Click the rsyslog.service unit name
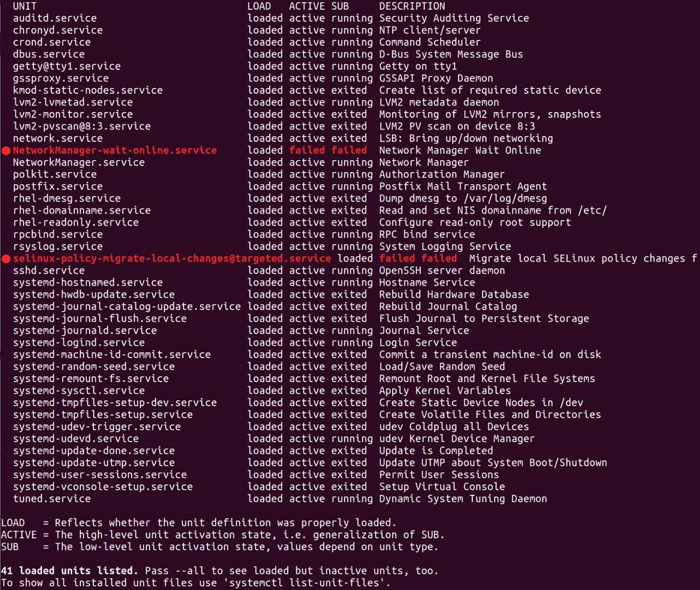Viewport: 700px width, 590px height. [57, 246]
